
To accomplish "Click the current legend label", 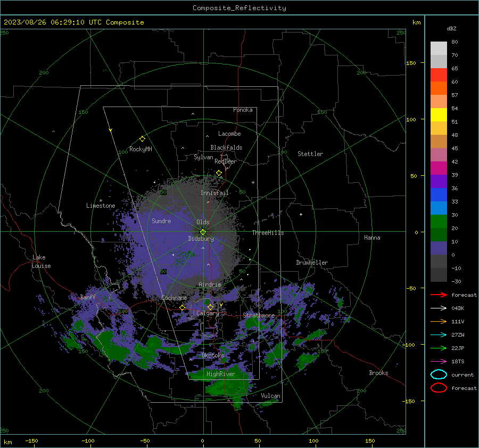I will click(x=462, y=375).
